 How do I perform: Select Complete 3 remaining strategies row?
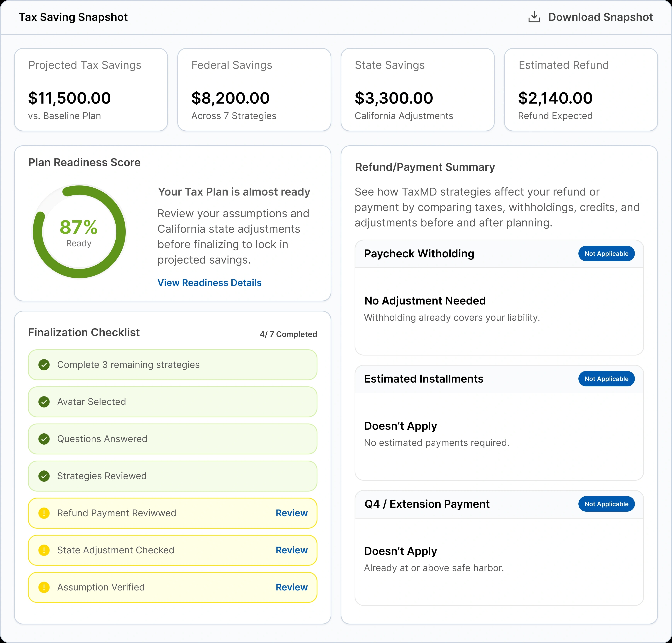[x=172, y=365]
